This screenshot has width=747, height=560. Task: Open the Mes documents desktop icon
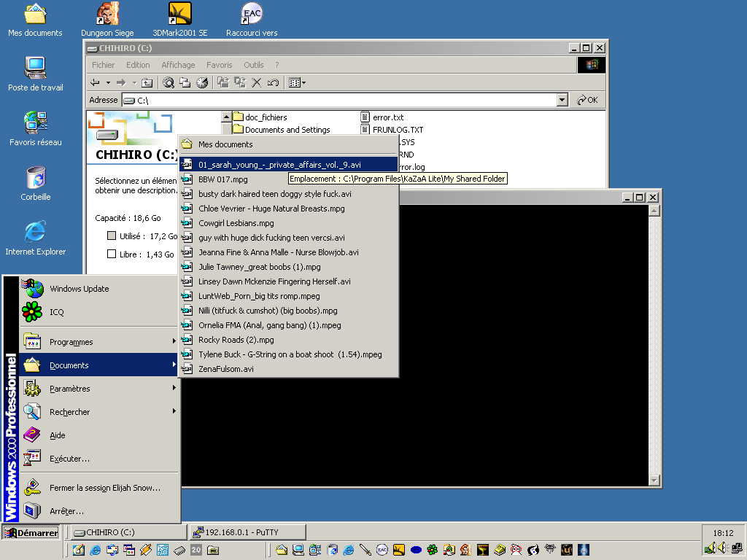click(x=35, y=20)
